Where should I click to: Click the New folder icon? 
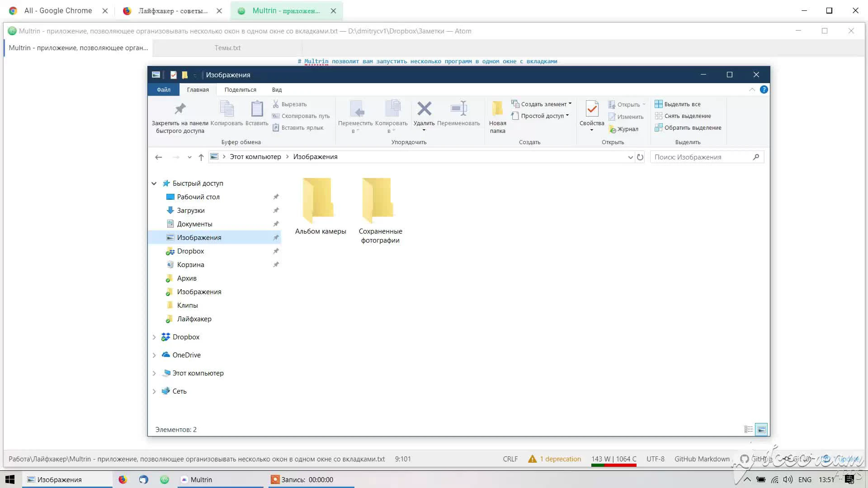coord(497,108)
